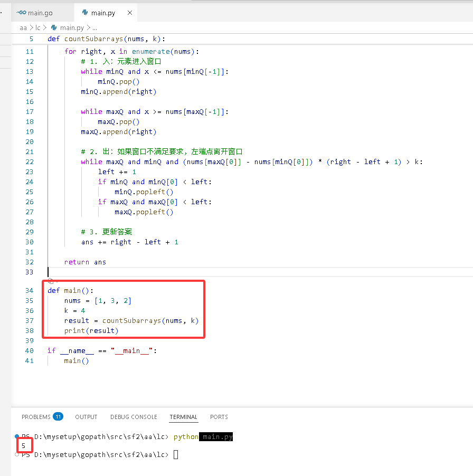Open the 'aa' breadcrumb folder
This screenshot has width=473, height=476.
(23, 28)
